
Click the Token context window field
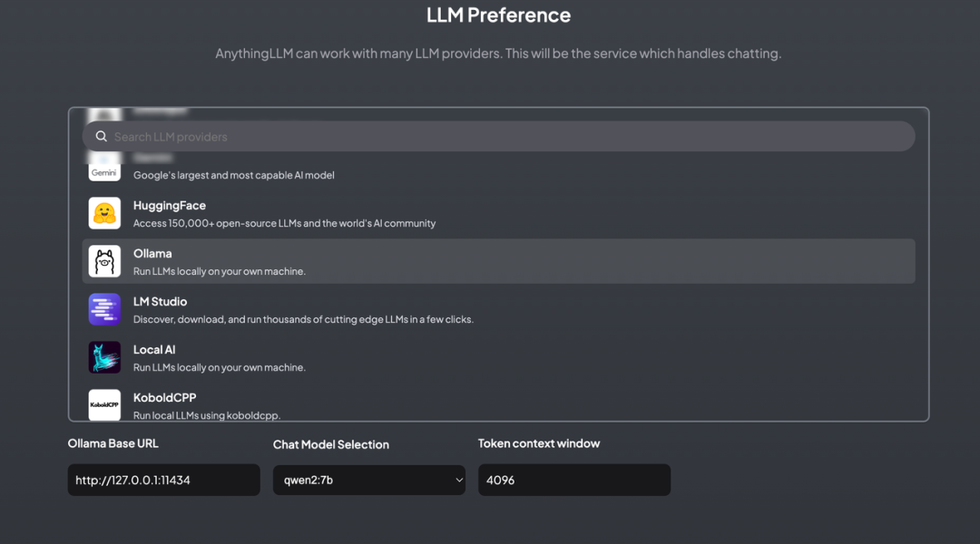pyautogui.click(x=573, y=481)
